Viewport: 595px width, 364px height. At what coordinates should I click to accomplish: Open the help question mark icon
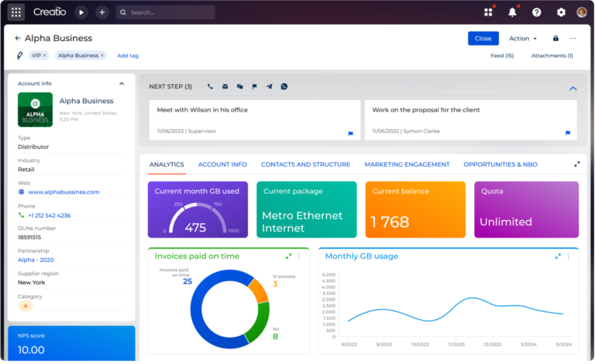pyautogui.click(x=537, y=12)
